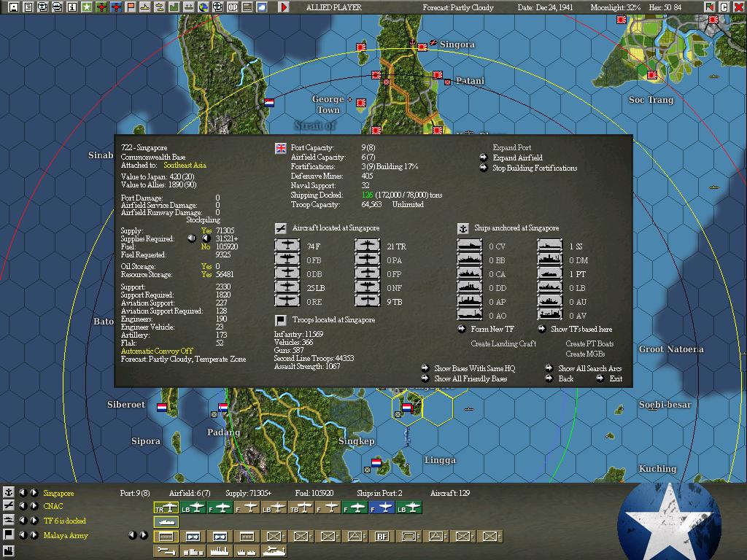747x560 pixels.
Task: Click Southeast Asia HQ attachment link
Action: click(185, 166)
